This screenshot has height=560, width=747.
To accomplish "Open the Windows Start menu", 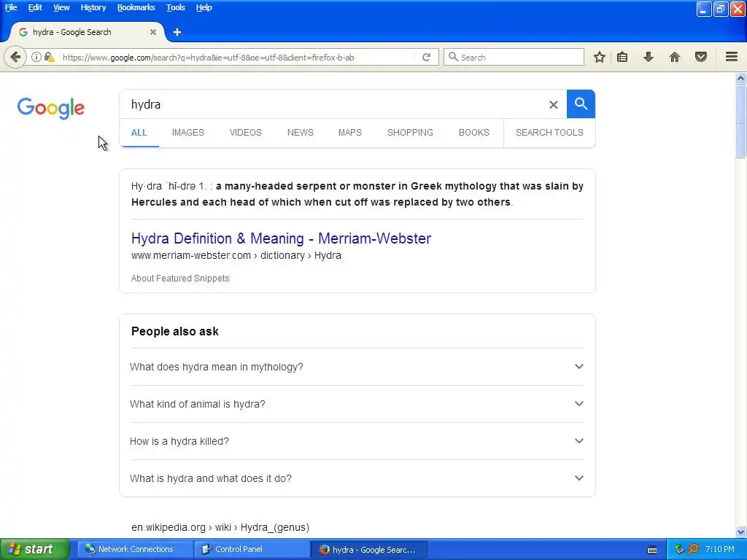I will (x=35, y=549).
